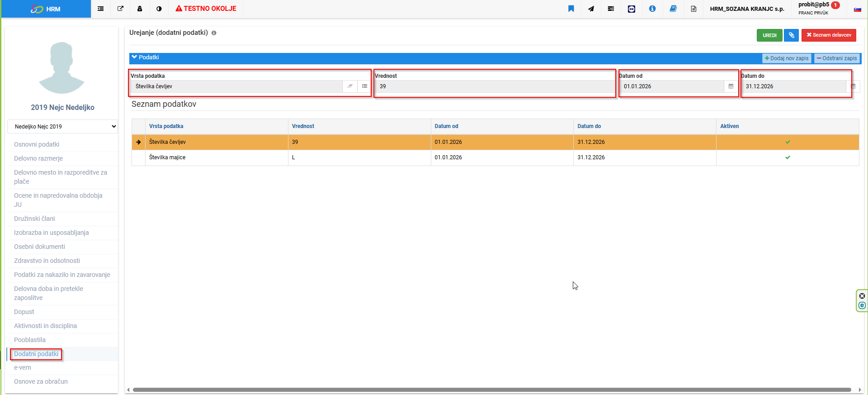Screen dimensions: 868x395
Task: Click the lock icon in top bar
Action: point(140,9)
